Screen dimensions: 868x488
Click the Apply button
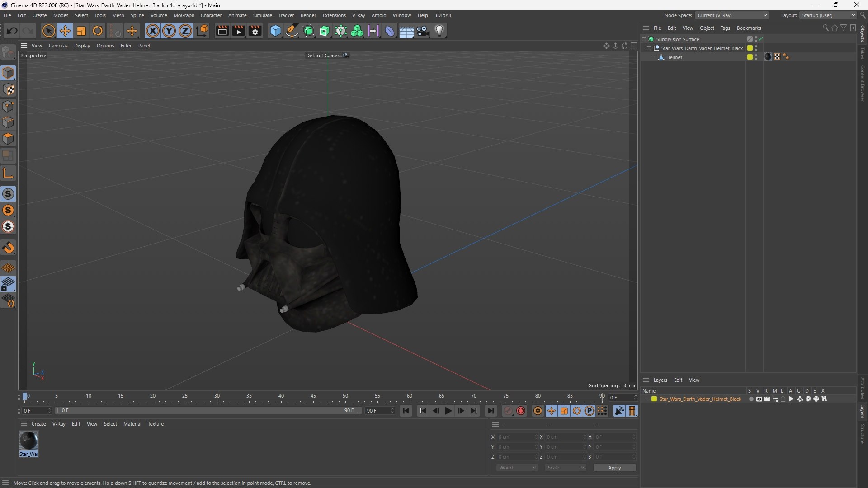pos(614,468)
